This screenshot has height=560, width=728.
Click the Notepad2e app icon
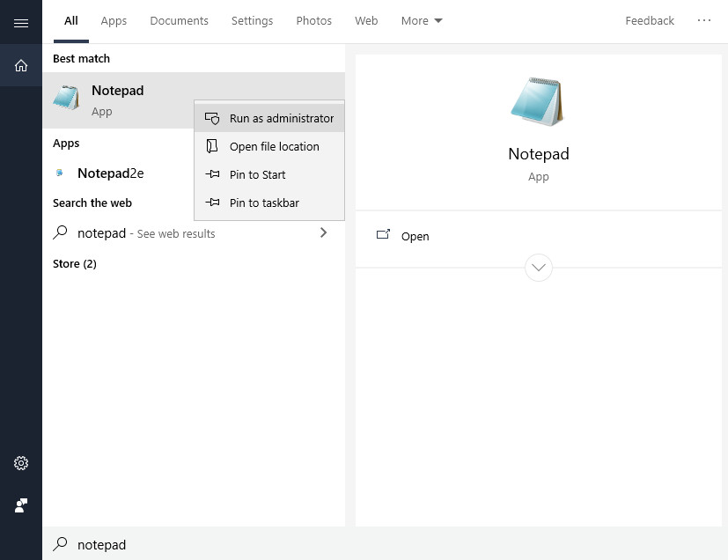click(60, 173)
